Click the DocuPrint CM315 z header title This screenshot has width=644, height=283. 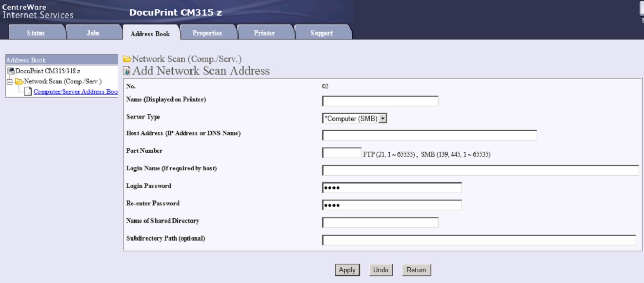pos(176,13)
